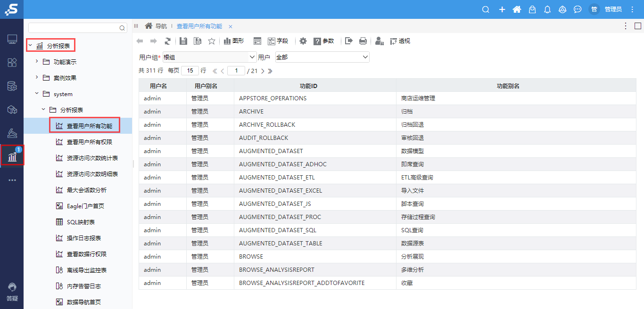Open sidebar database settings icon

coord(12,86)
